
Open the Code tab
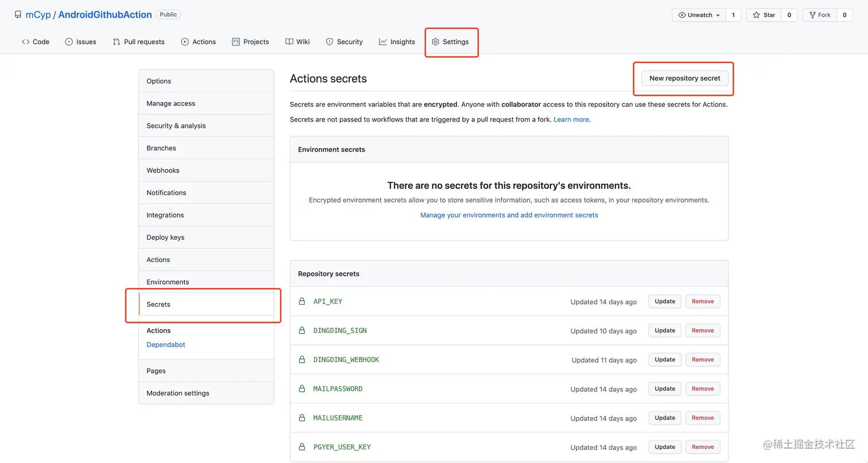(x=36, y=42)
